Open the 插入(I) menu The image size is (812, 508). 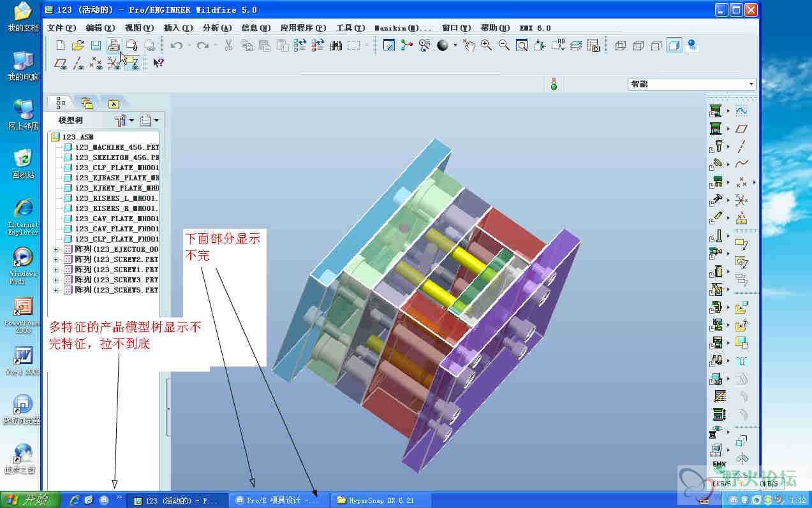point(178,28)
